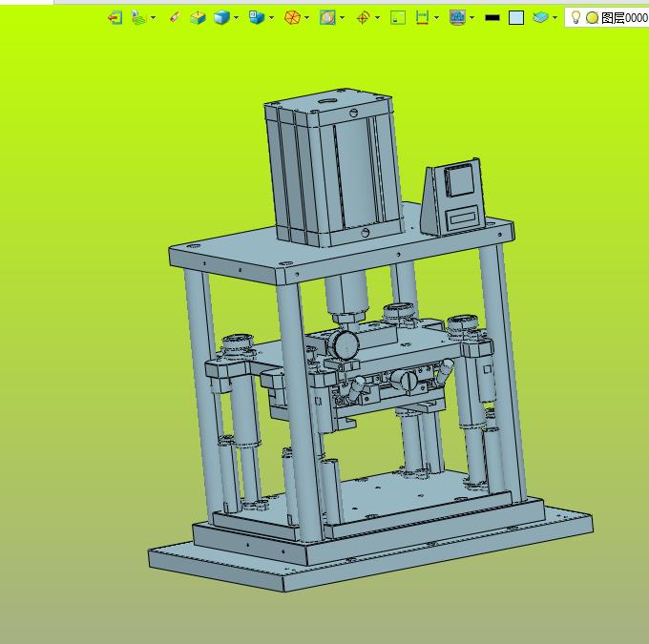Expand dropdown beside view-orientation cube
The image size is (649, 644).
(x=271, y=18)
